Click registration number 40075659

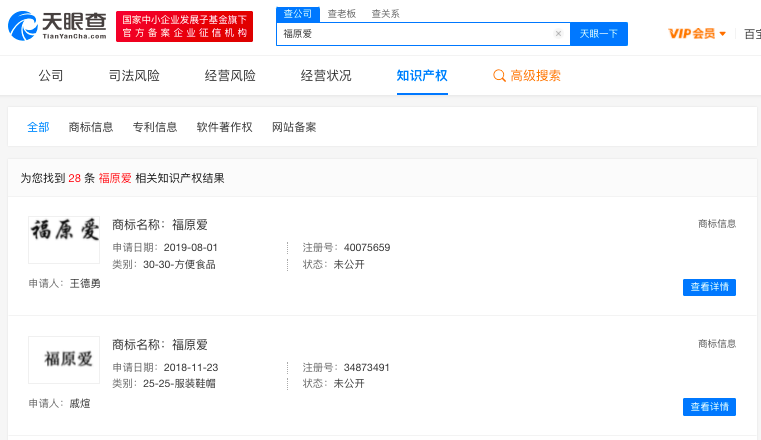pos(367,247)
